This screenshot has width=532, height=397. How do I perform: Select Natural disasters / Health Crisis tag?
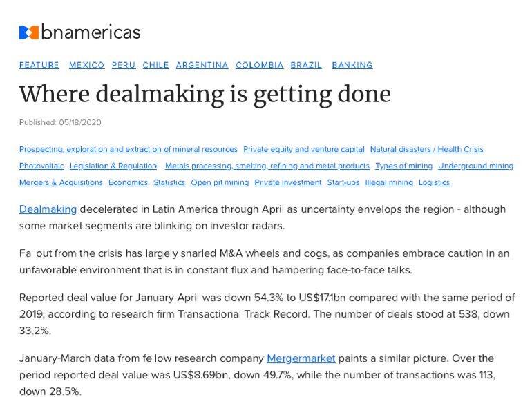pos(426,149)
